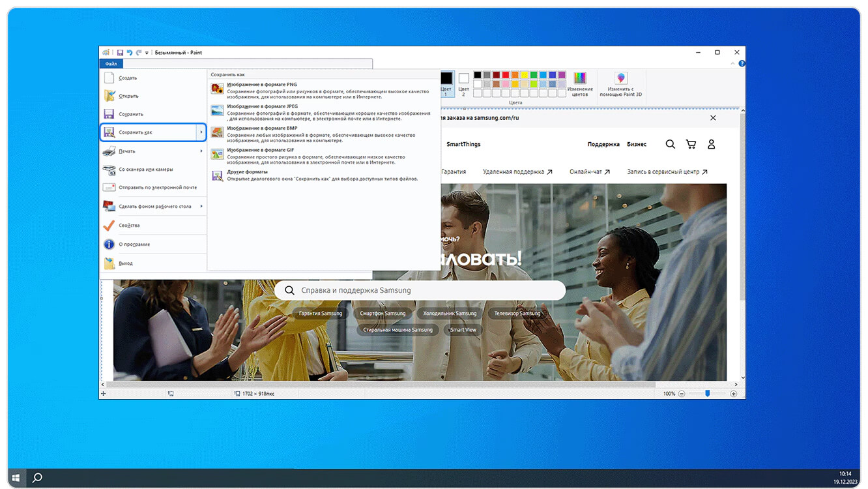Click the JPEG format image icon
This screenshot has height=489, width=868.
(x=217, y=110)
